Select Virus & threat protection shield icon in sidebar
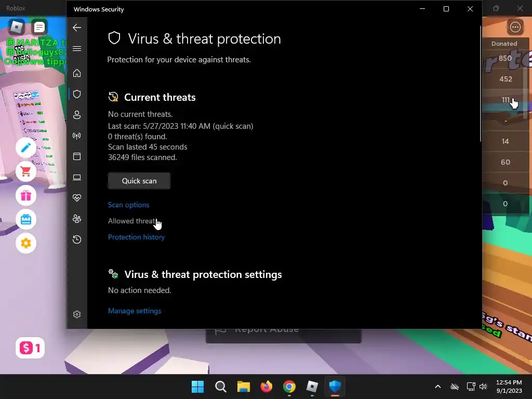This screenshot has width=532, height=399. click(77, 94)
